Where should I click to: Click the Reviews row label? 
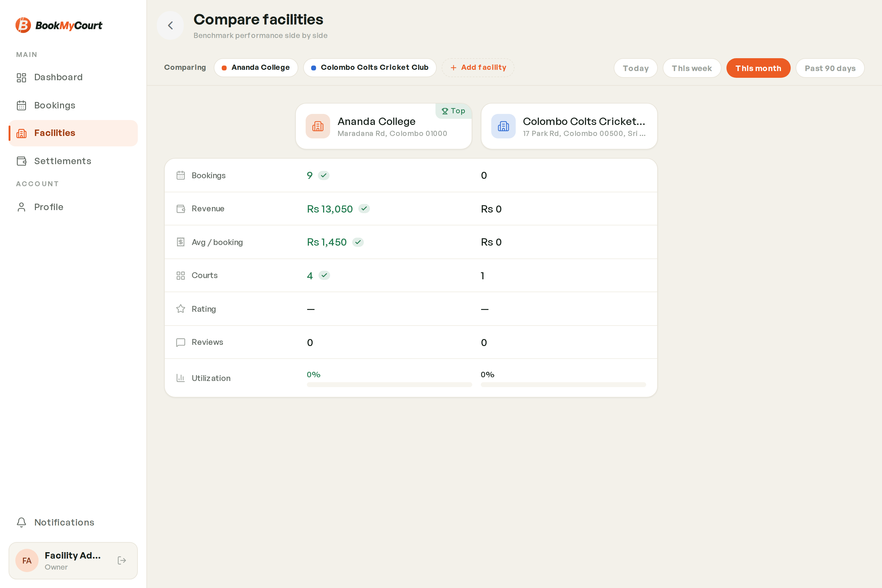207,342
